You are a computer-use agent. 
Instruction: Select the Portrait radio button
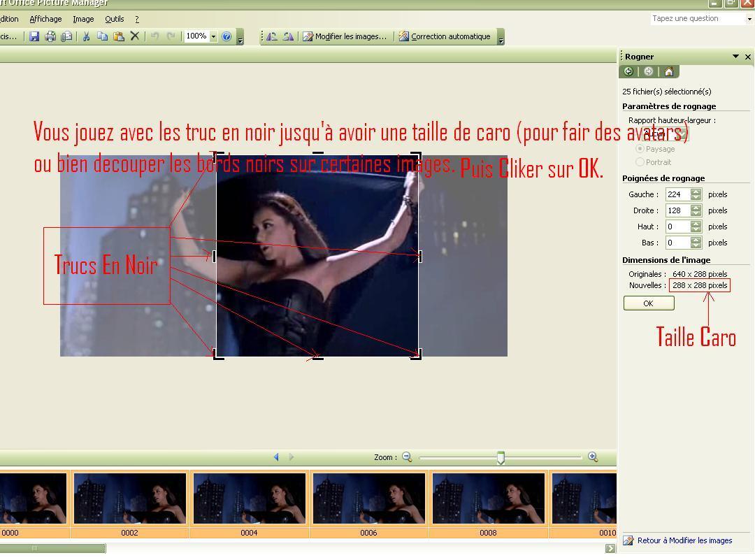pyautogui.click(x=640, y=161)
